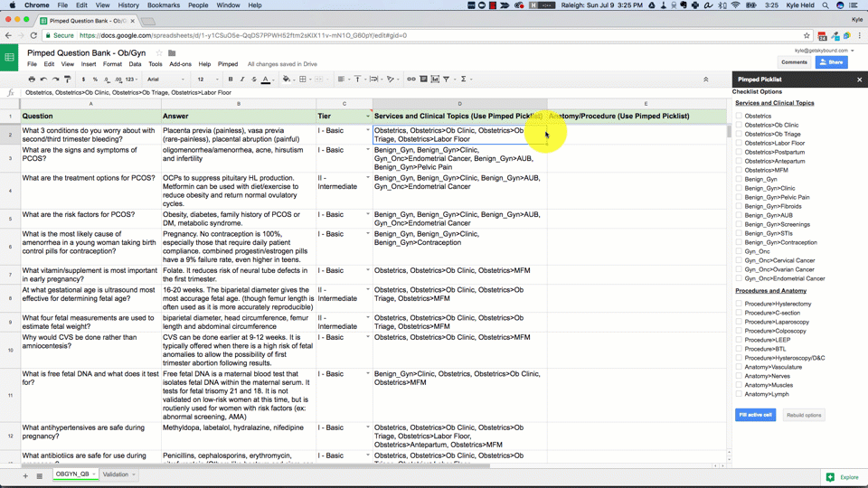Screen dimensions: 868x488
Task: Collapse the toolbar with the double chevron
Action: (x=706, y=80)
